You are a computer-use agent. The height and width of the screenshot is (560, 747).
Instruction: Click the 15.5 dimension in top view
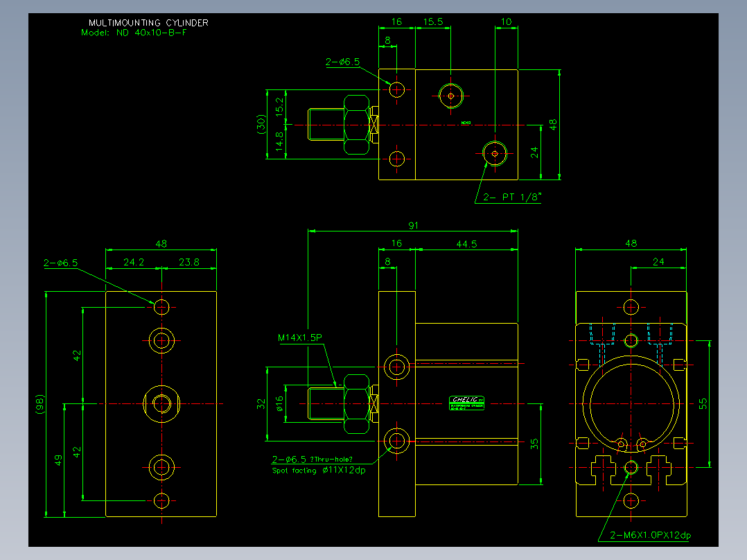tap(433, 21)
